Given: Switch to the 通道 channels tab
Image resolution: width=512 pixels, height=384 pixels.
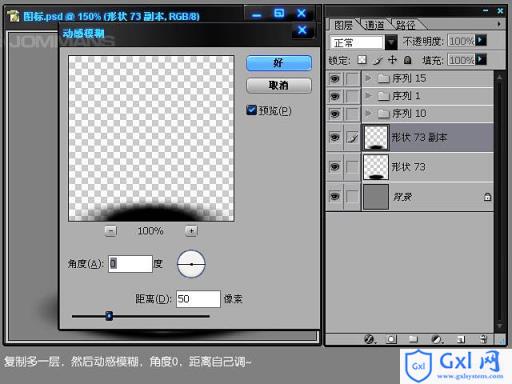Looking at the screenshot, I should coord(375,25).
